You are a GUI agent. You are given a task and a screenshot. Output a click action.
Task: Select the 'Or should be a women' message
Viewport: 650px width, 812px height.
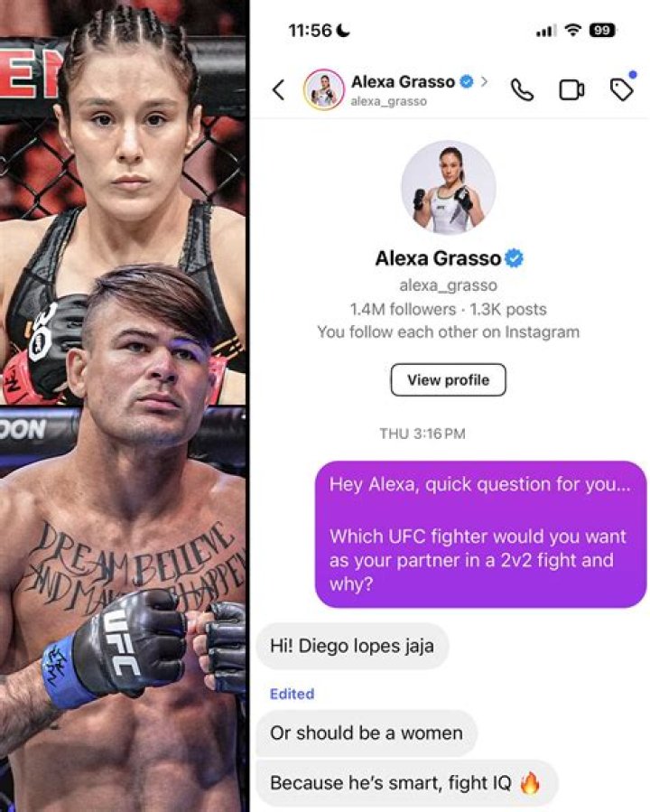coord(367,733)
